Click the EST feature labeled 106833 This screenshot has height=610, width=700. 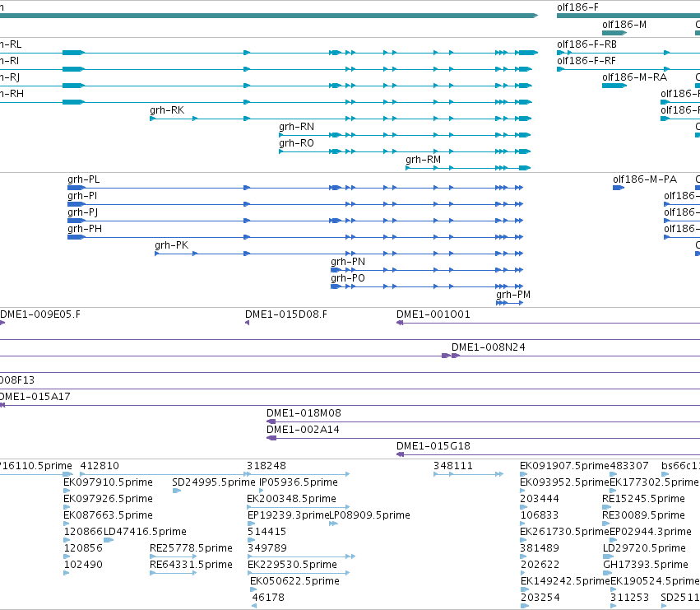[540, 515]
